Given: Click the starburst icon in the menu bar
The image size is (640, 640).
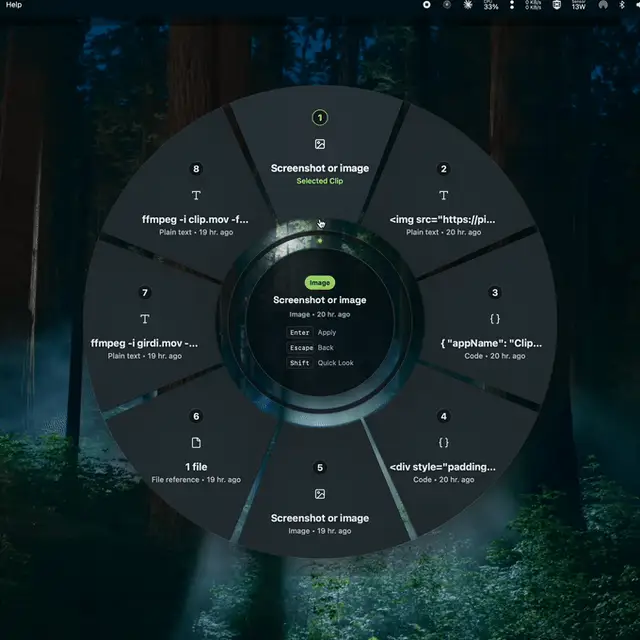Looking at the screenshot, I should click(468, 4).
